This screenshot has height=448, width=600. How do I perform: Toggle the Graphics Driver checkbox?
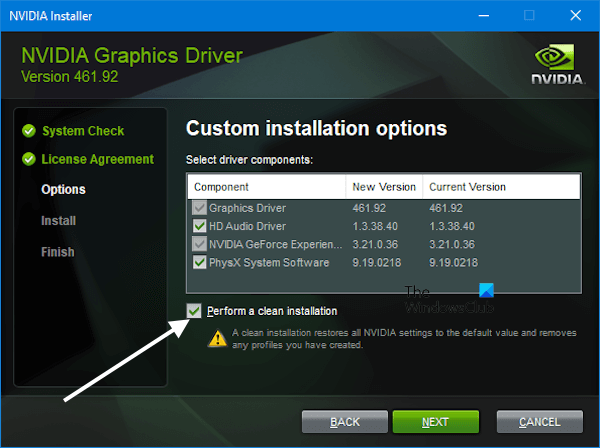click(199, 208)
